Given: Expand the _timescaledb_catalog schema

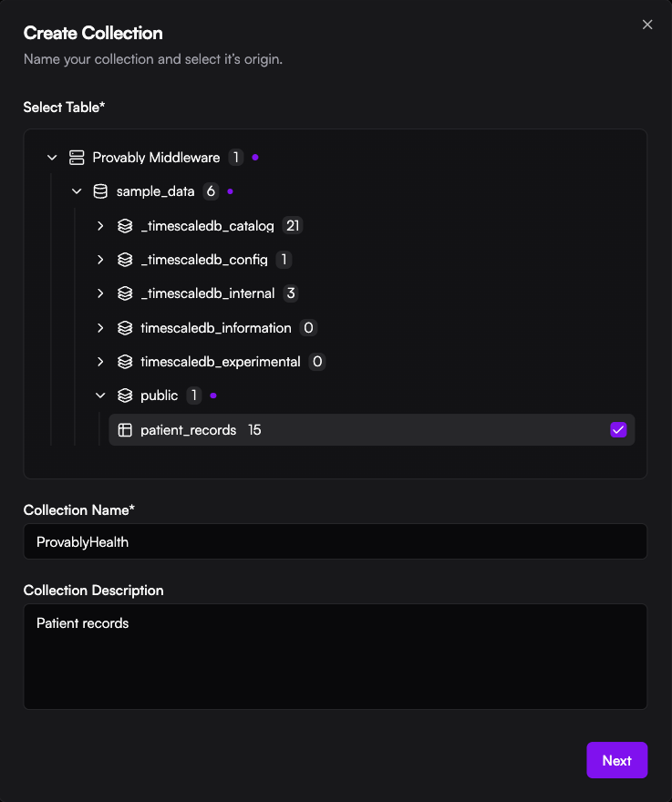Looking at the screenshot, I should [100, 226].
